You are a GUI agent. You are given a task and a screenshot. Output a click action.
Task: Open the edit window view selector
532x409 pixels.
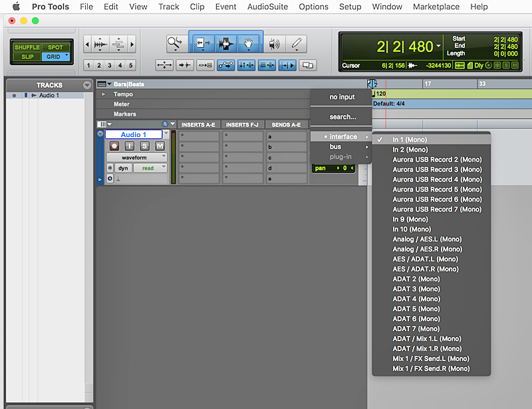104,124
